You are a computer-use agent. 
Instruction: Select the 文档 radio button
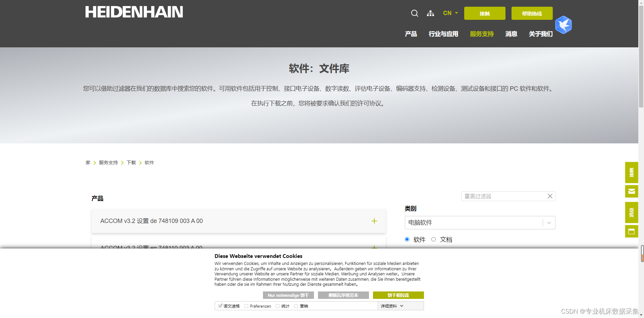point(434,239)
